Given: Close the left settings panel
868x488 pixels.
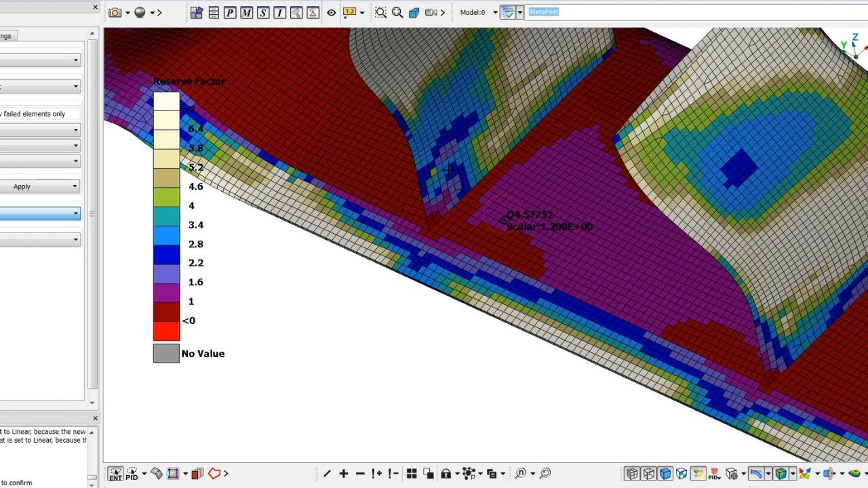Looking at the screenshot, I should click(95, 7).
